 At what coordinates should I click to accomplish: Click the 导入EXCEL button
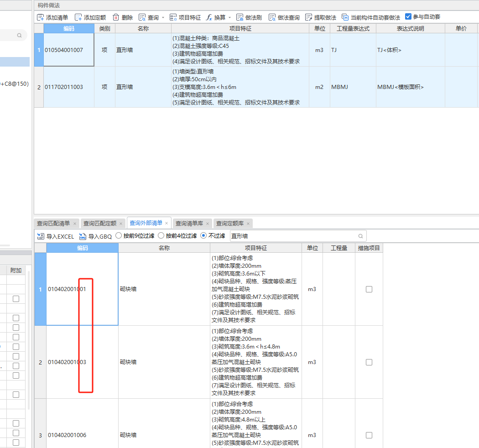[x=56, y=236]
